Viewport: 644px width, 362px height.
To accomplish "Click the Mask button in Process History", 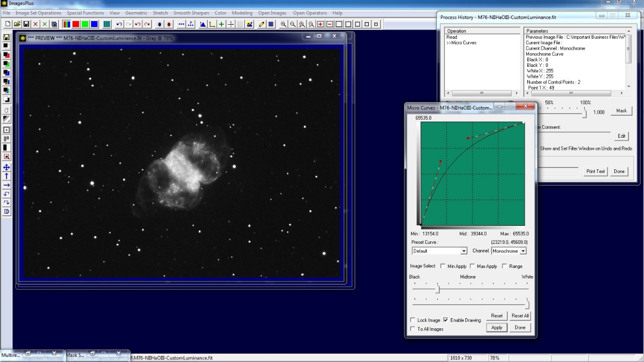I will (x=621, y=111).
